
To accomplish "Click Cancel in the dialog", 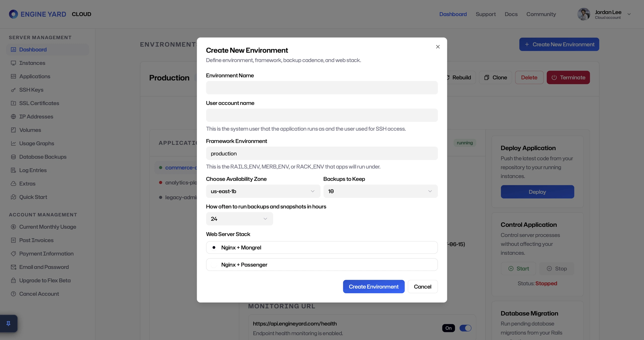I will [x=422, y=286].
